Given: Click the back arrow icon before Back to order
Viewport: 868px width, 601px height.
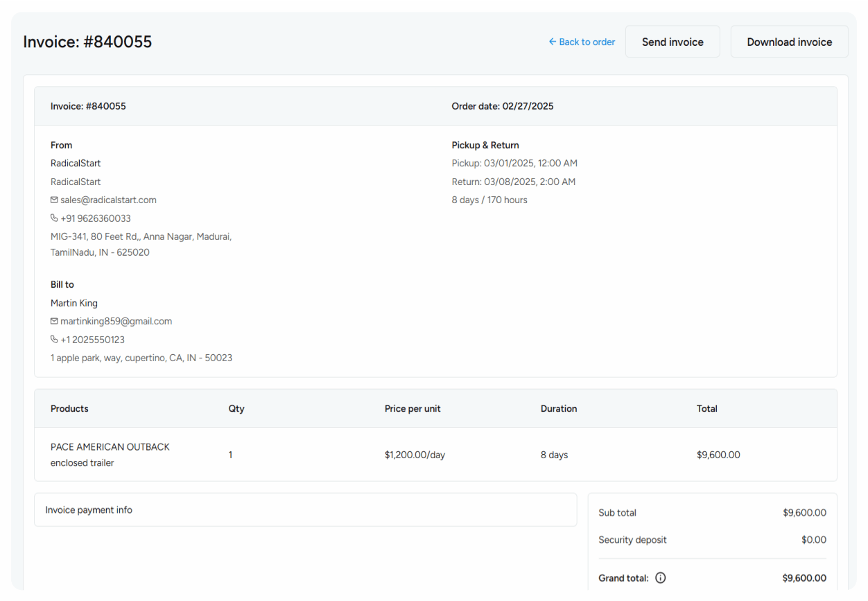Looking at the screenshot, I should pyautogui.click(x=551, y=42).
